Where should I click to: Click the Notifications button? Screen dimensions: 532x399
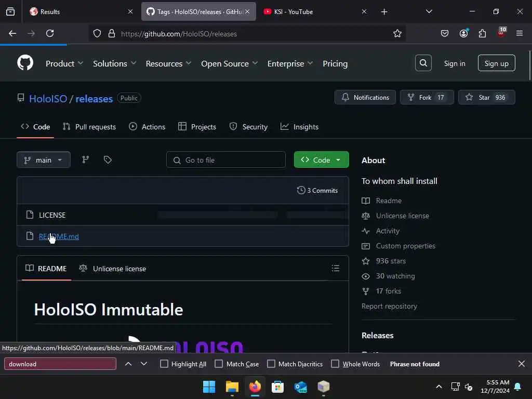pos(365,97)
